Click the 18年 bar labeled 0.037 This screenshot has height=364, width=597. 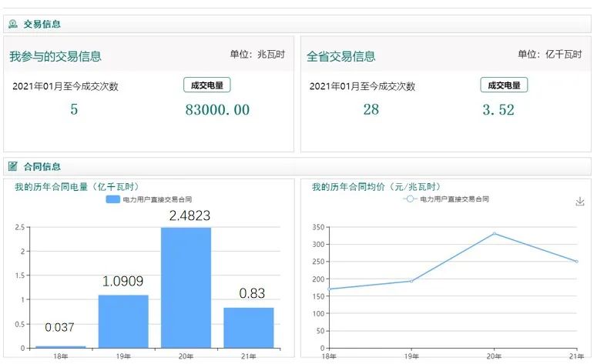pos(61,347)
